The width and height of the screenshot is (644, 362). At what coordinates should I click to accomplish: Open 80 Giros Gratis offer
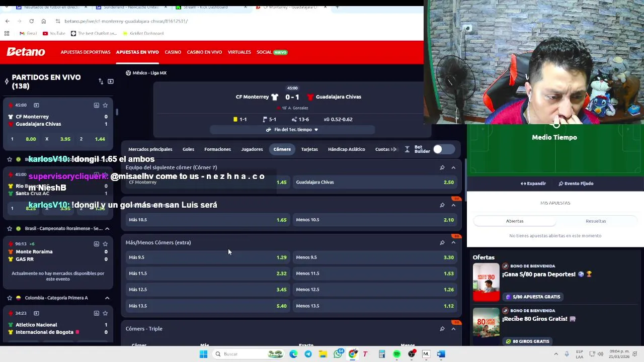pos(527,341)
